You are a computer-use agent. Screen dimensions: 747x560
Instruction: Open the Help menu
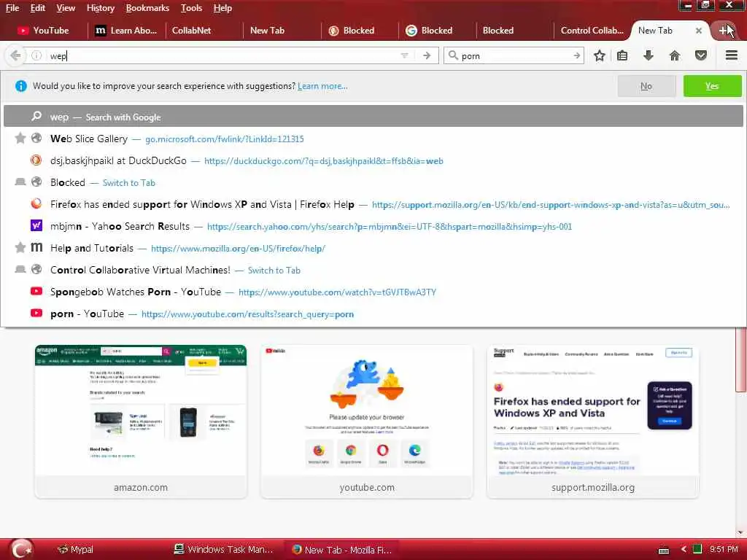coord(222,8)
